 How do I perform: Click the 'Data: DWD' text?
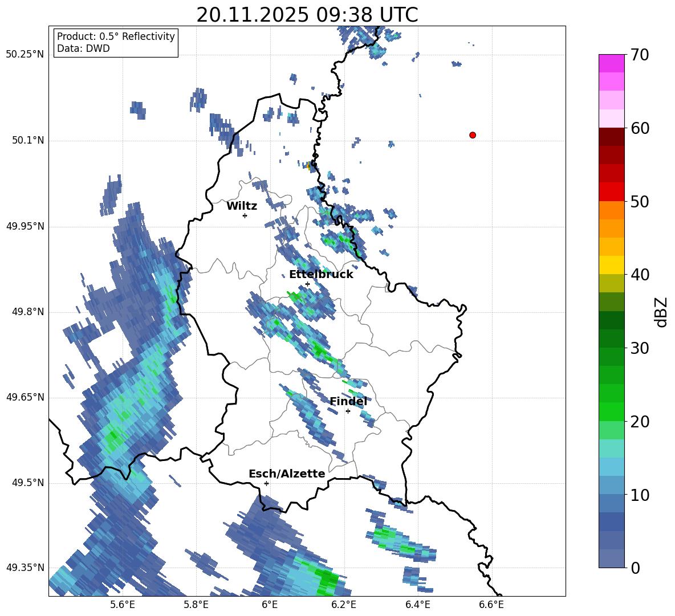click(x=83, y=48)
